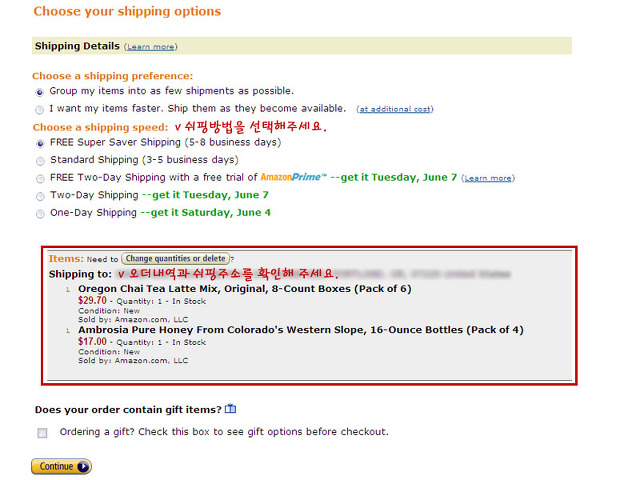Click Oregon Chai Tea Latte Mix title
This screenshot has height=480, width=640.
tap(244, 289)
